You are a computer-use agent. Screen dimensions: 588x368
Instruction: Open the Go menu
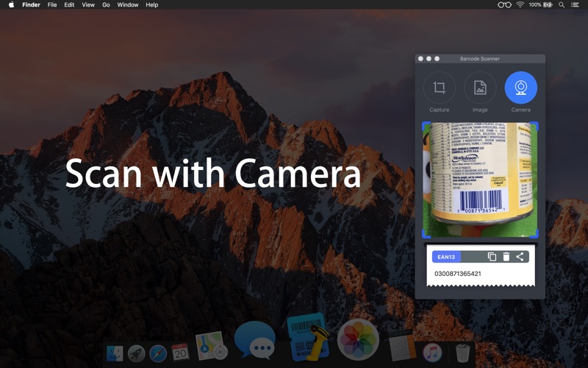pyautogui.click(x=106, y=5)
